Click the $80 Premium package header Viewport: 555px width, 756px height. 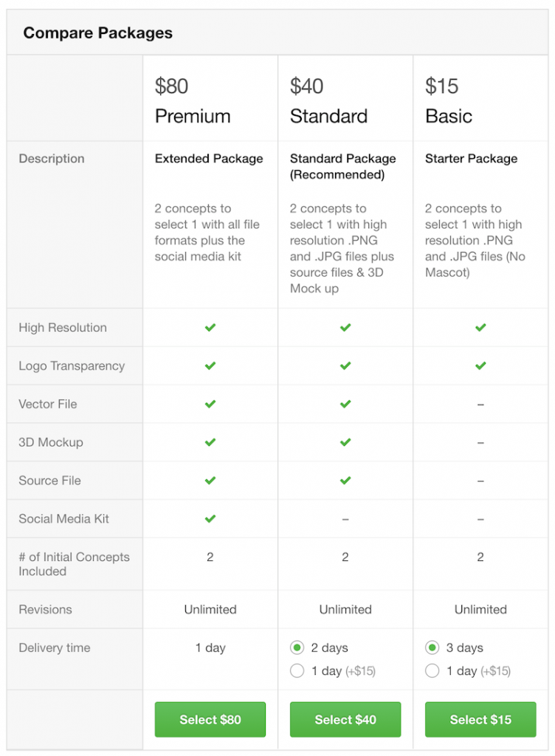(193, 101)
